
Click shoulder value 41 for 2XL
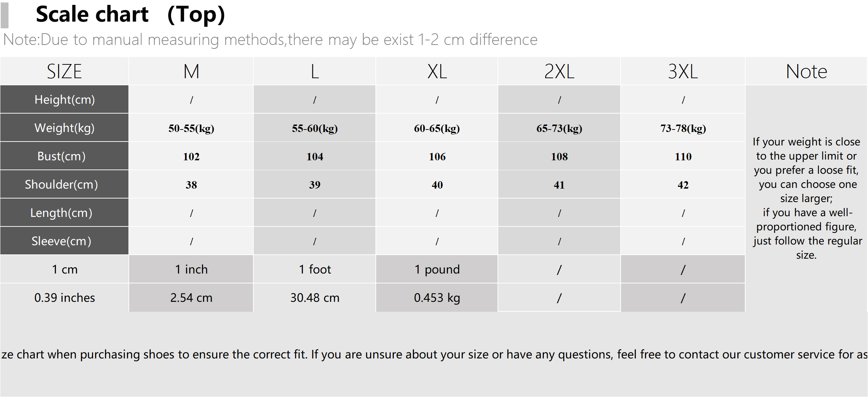[559, 184]
